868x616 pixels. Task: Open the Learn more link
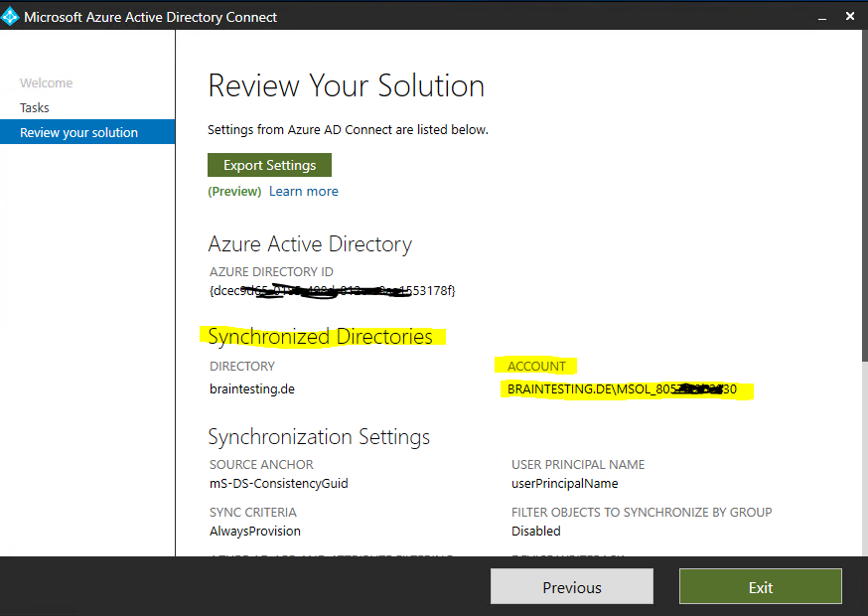(303, 191)
